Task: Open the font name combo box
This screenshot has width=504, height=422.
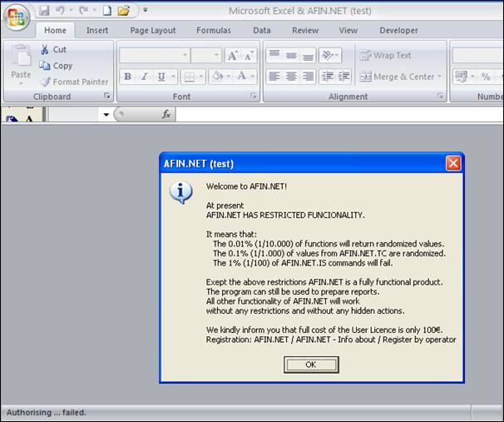Action: [155, 55]
